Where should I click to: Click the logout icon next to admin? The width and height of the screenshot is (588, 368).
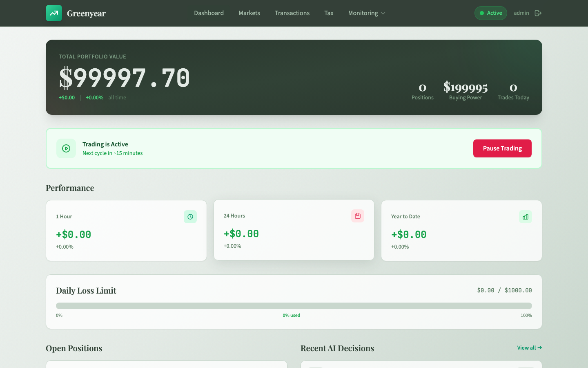tap(538, 13)
